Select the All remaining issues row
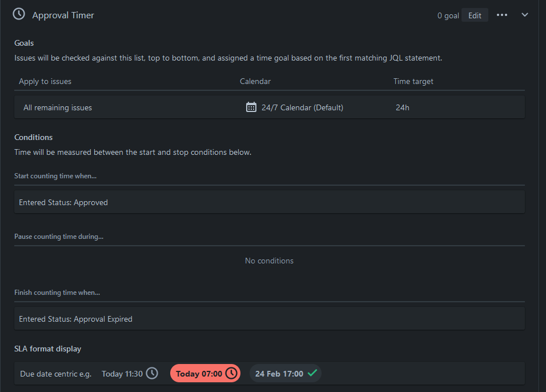Image resolution: width=546 pixels, height=392 pixels. (x=270, y=107)
